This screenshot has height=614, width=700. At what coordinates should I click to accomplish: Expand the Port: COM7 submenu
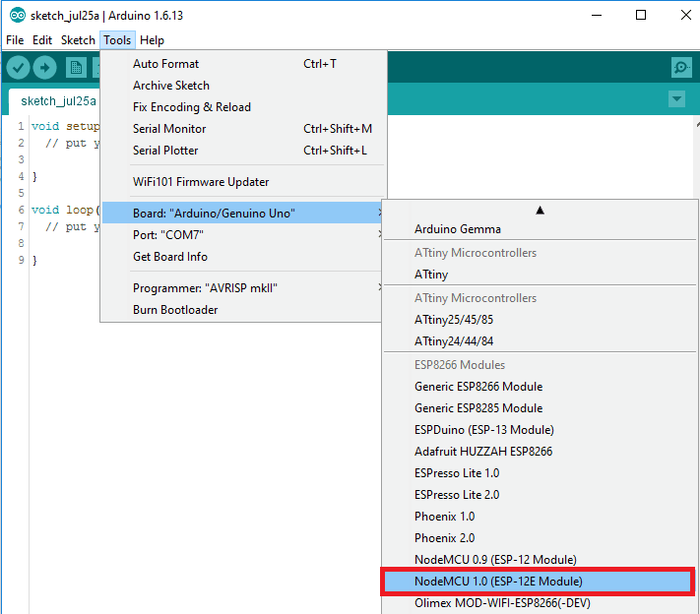click(242, 235)
